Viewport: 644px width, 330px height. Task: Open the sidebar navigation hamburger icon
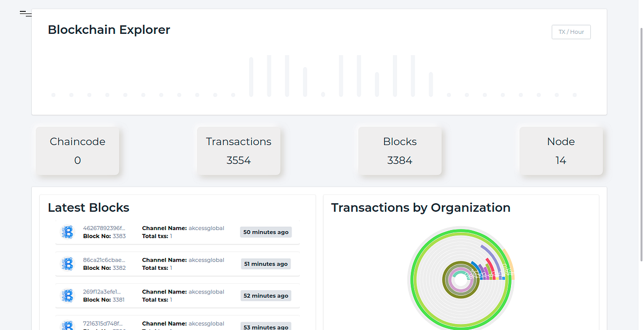pos(25,14)
